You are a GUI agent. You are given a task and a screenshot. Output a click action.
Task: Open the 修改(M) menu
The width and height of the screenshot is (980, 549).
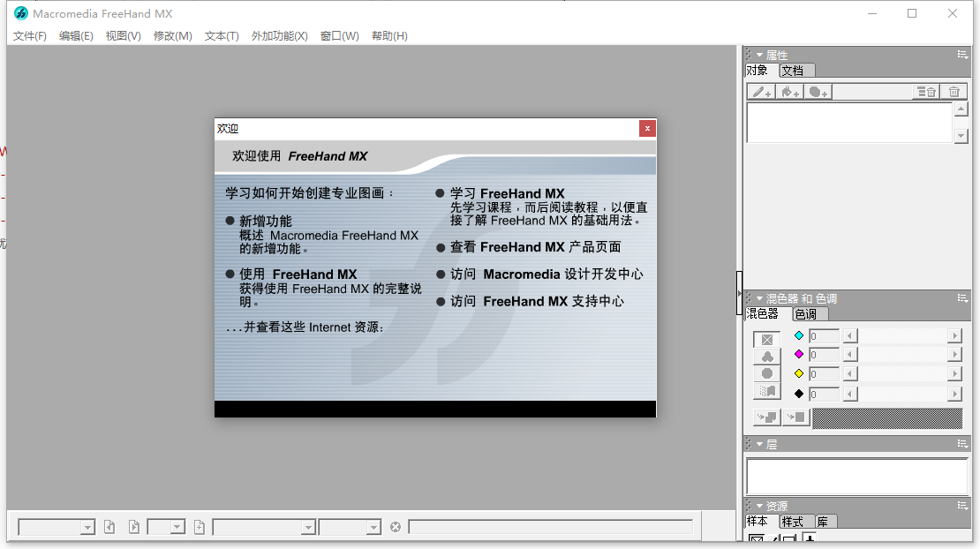pyautogui.click(x=172, y=35)
